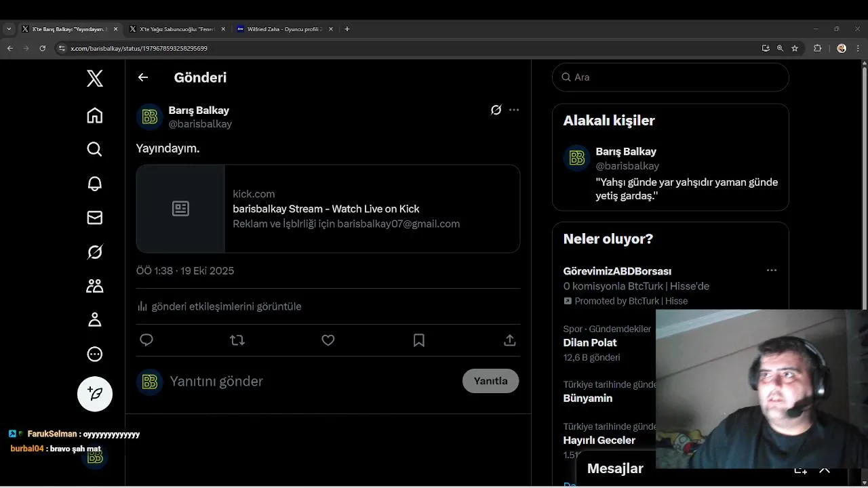
Task: Open Profile icon in sidebar
Action: pyautogui.click(x=95, y=320)
